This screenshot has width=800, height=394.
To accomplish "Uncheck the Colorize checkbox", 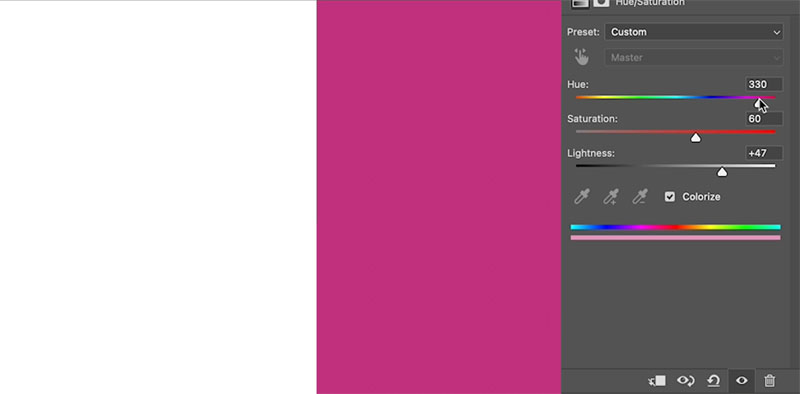I will pos(670,196).
